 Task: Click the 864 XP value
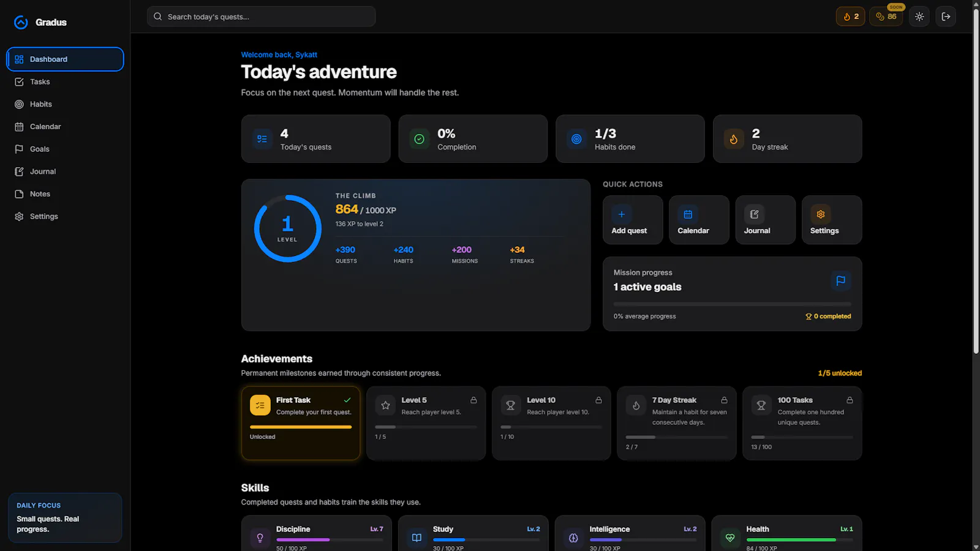pyautogui.click(x=347, y=209)
